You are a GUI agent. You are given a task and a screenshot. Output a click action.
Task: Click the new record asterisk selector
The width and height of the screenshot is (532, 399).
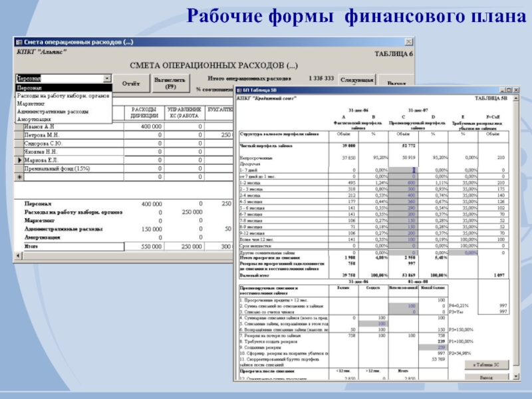click(19, 177)
